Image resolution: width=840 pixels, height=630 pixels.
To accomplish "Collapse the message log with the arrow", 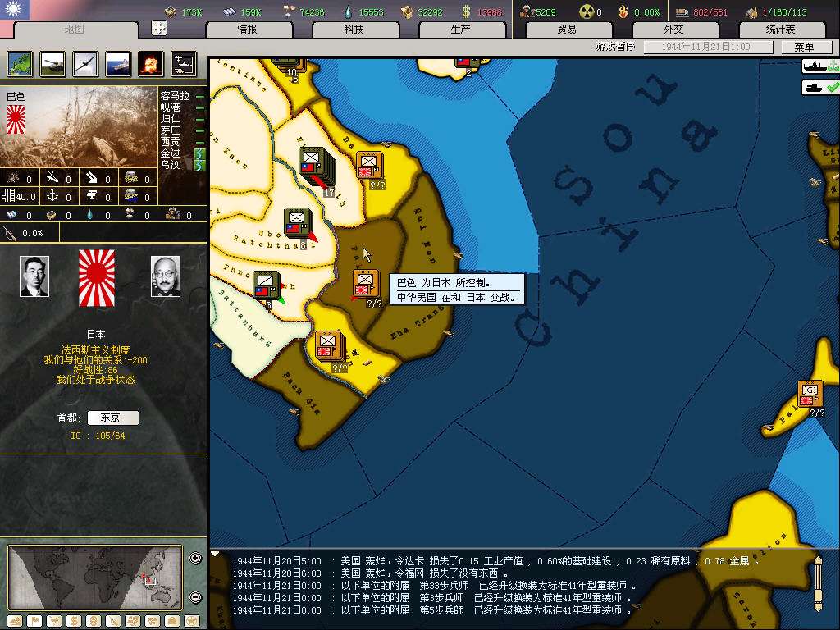I will (215, 554).
